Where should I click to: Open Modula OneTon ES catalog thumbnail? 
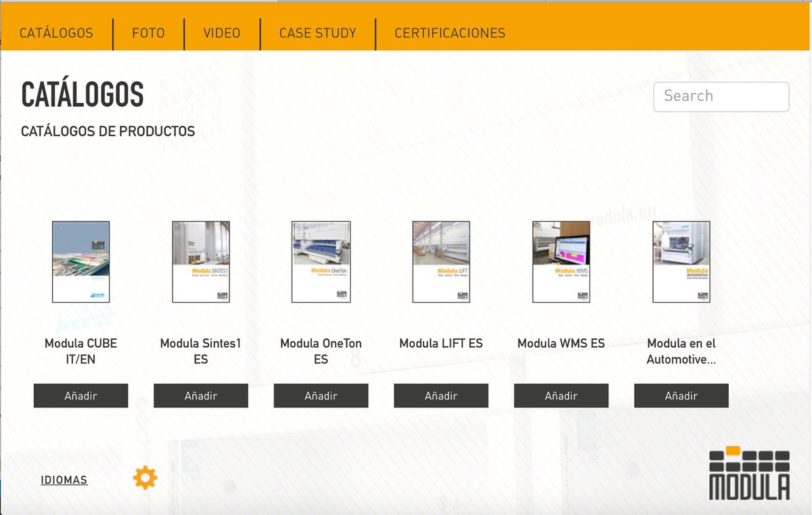321,262
